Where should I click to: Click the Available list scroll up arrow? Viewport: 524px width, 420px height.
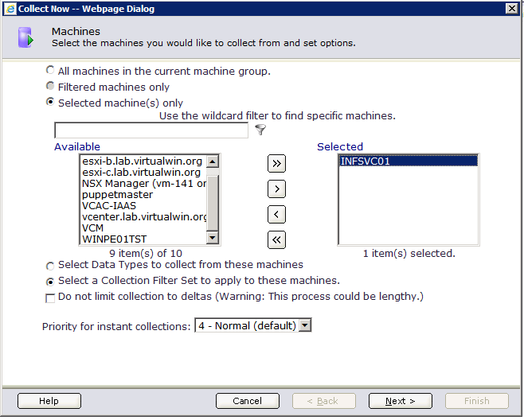[x=212, y=161]
